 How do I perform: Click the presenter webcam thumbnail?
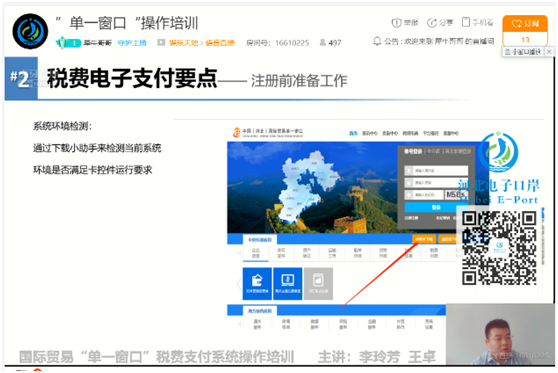pyautogui.click(x=500, y=334)
